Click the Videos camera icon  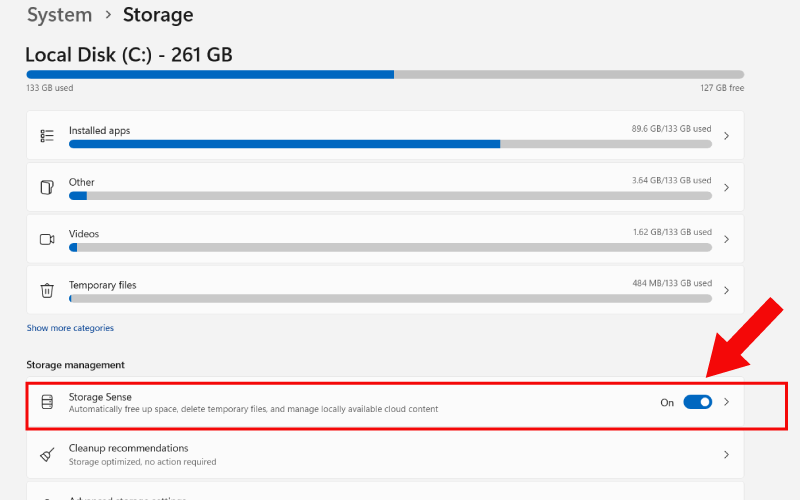pos(47,239)
